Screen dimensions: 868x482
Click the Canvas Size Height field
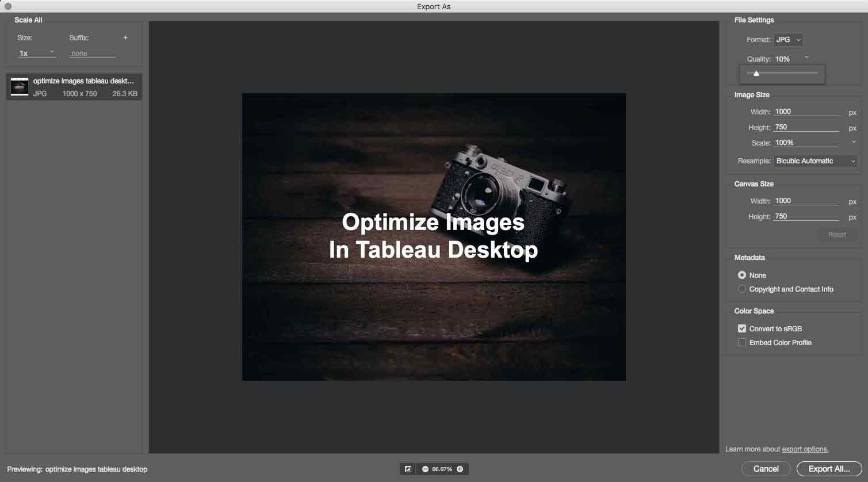[x=806, y=216]
